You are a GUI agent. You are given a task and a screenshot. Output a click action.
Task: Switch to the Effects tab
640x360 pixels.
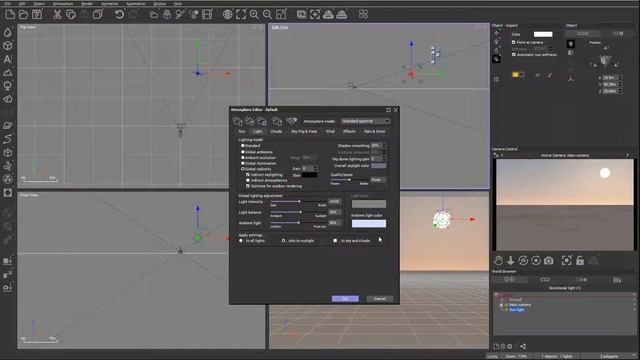pyautogui.click(x=349, y=131)
